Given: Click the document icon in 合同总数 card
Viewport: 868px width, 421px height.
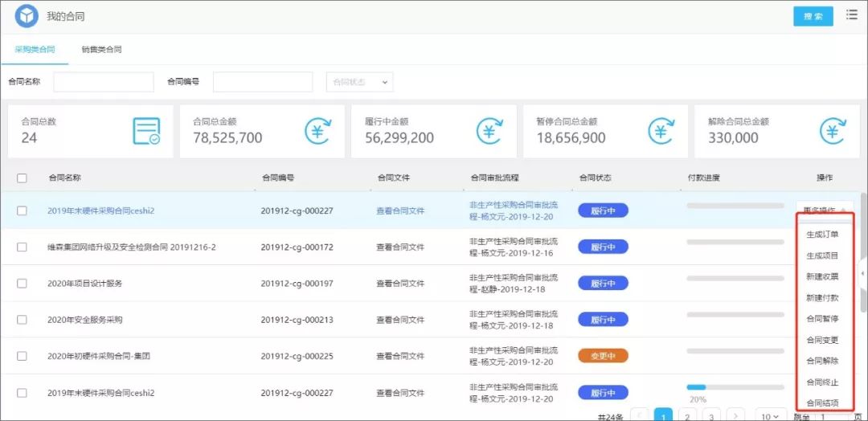Looking at the screenshot, I should 146,131.
